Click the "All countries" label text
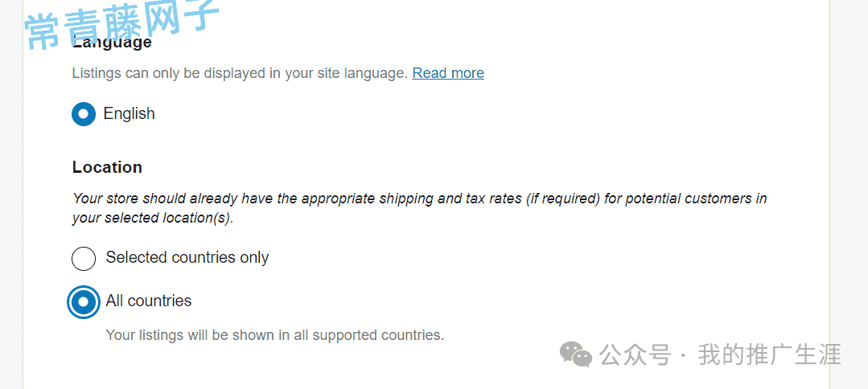This screenshot has width=868, height=389. point(148,301)
